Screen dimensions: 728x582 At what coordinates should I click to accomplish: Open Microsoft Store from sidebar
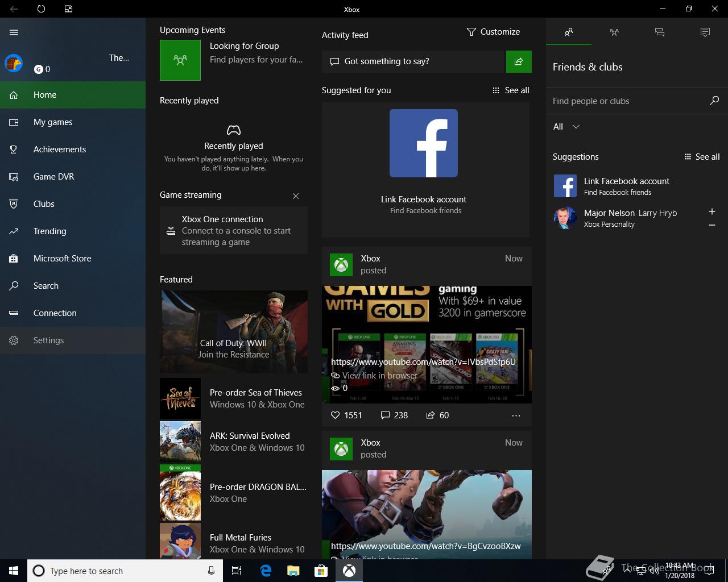(x=73, y=259)
